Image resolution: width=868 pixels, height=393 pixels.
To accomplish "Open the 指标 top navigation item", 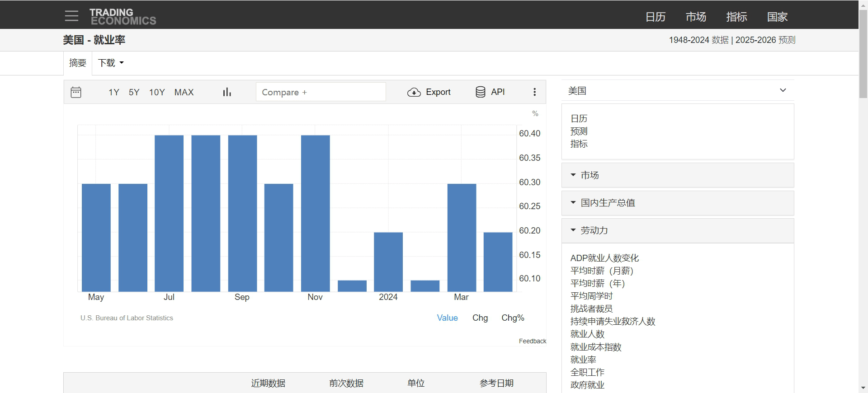I will pos(736,17).
